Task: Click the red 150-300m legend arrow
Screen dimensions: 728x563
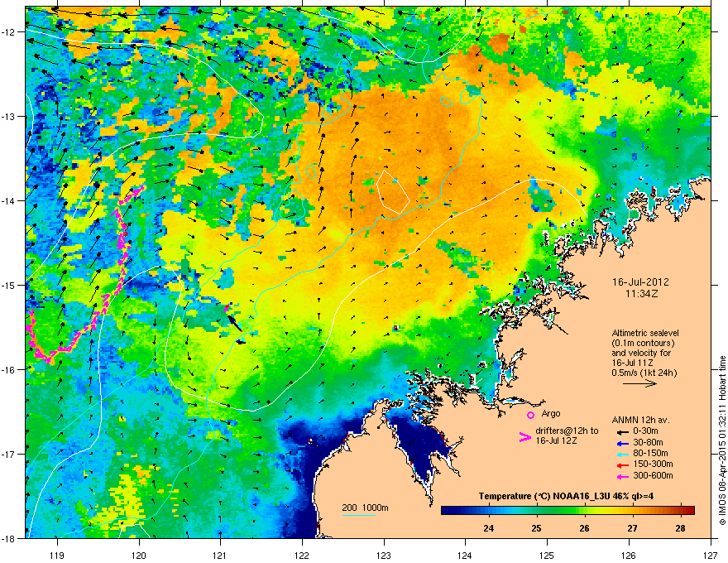Action: [x=623, y=465]
